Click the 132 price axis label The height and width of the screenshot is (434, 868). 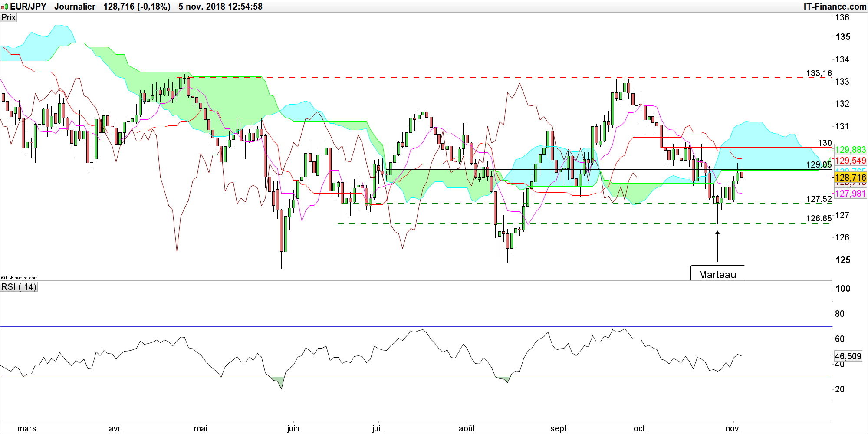[x=842, y=104]
